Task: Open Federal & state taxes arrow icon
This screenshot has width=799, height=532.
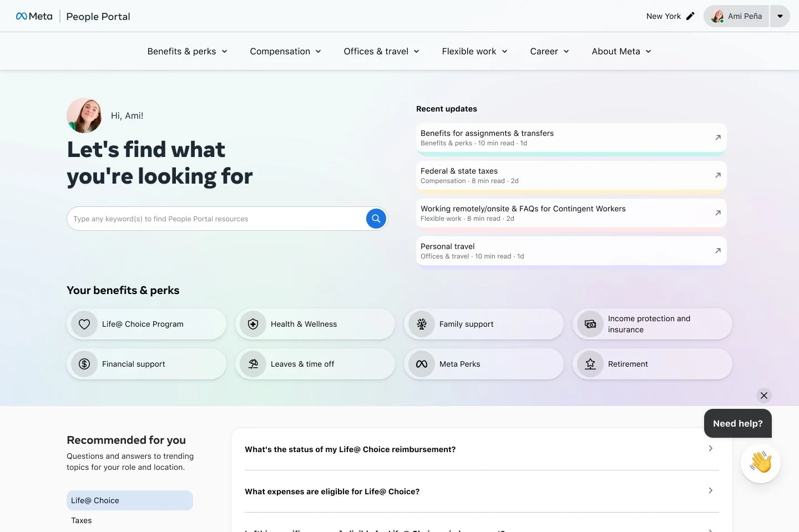Action: [718, 175]
